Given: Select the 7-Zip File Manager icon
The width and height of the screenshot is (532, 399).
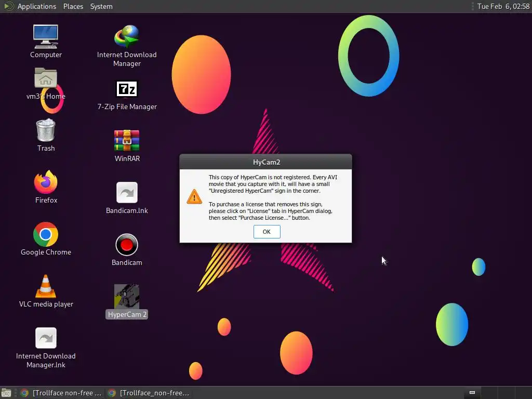Looking at the screenshot, I should [x=127, y=89].
